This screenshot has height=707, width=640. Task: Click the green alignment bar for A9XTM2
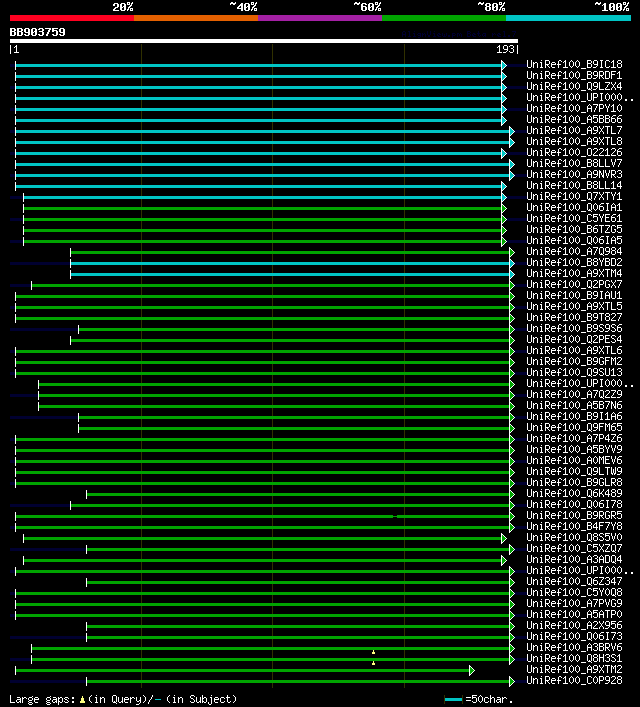click(x=243, y=670)
